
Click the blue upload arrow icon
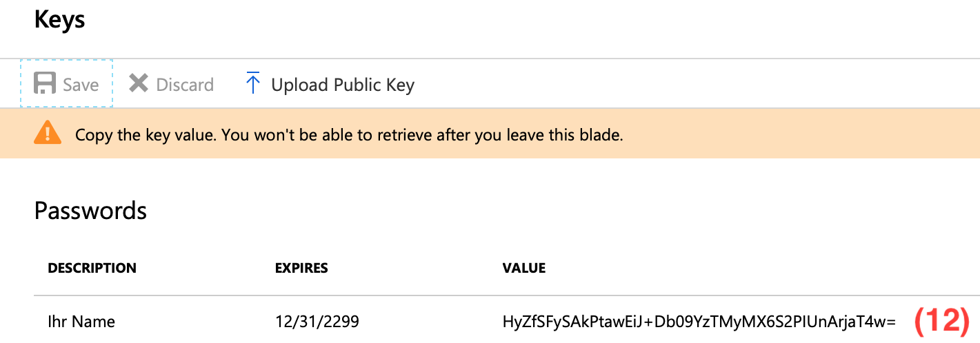click(253, 83)
